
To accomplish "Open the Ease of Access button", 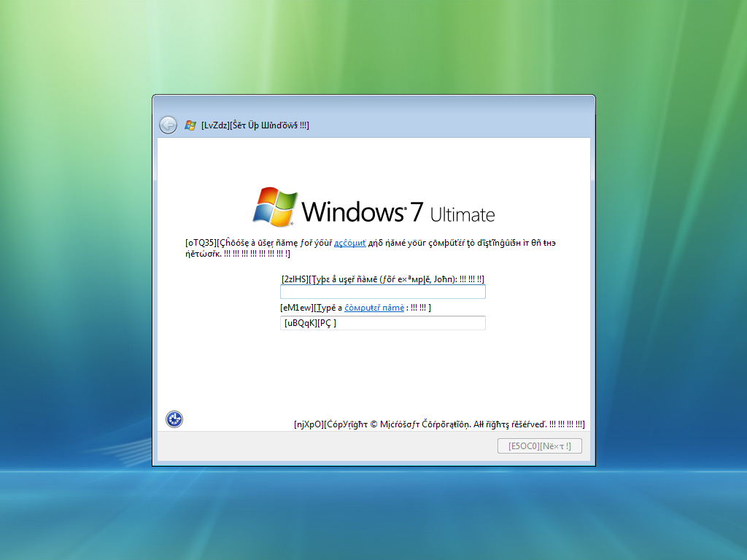I will (x=174, y=419).
